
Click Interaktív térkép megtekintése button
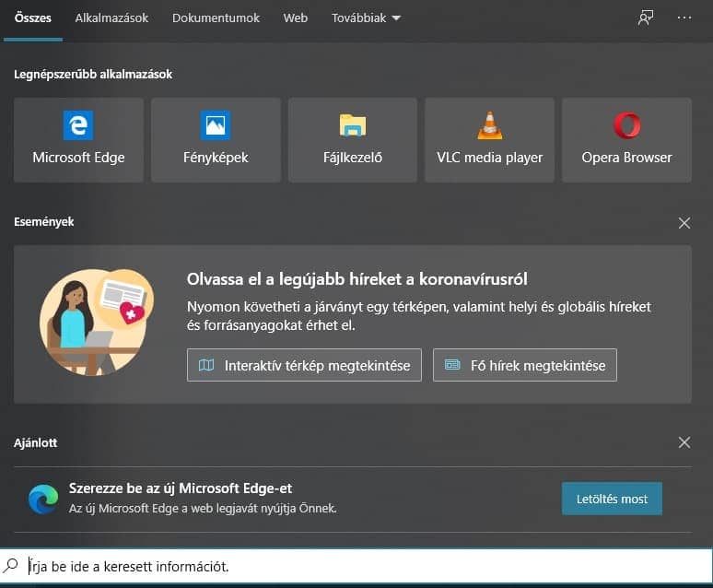coord(304,365)
